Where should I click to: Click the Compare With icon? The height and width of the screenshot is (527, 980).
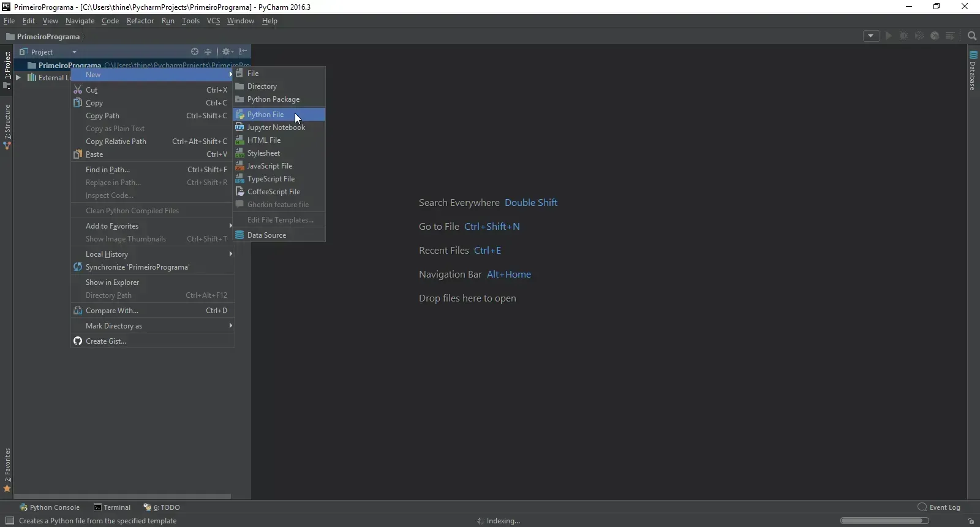click(78, 311)
